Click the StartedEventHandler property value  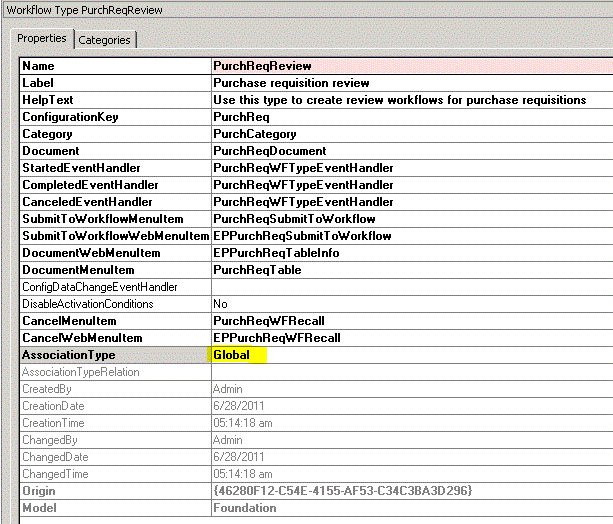tap(303, 168)
